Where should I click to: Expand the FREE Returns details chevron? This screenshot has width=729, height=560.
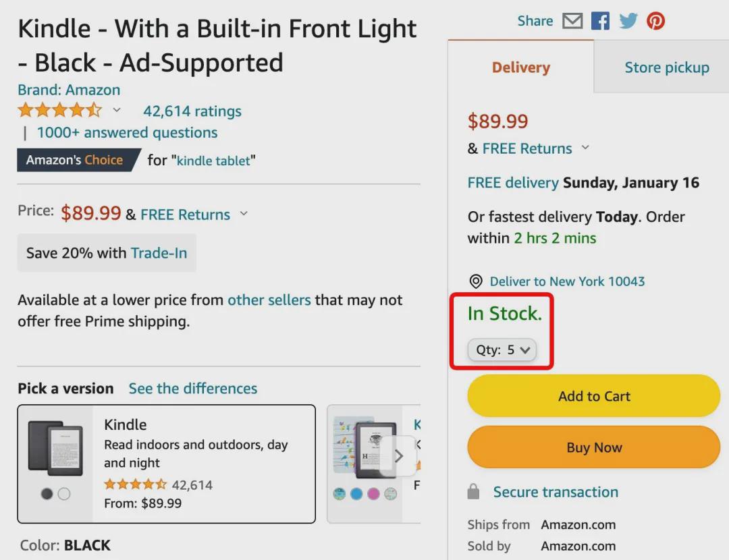click(x=244, y=215)
